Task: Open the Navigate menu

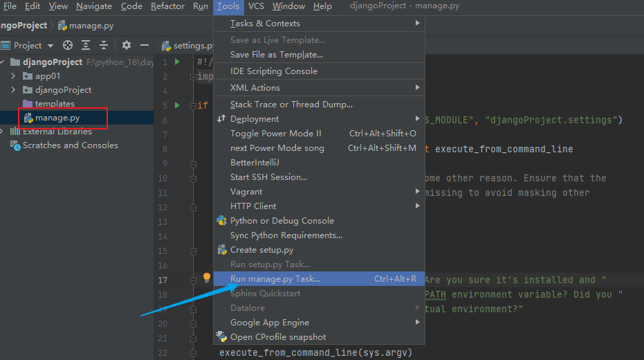Action: (x=94, y=6)
